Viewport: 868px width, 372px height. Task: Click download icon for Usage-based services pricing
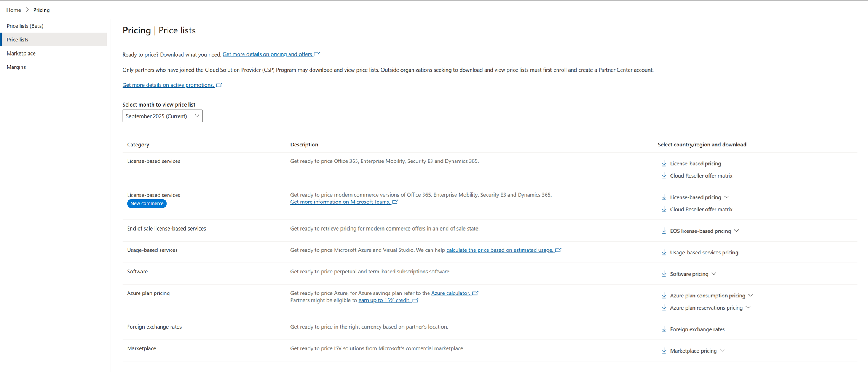click(664, 252)
